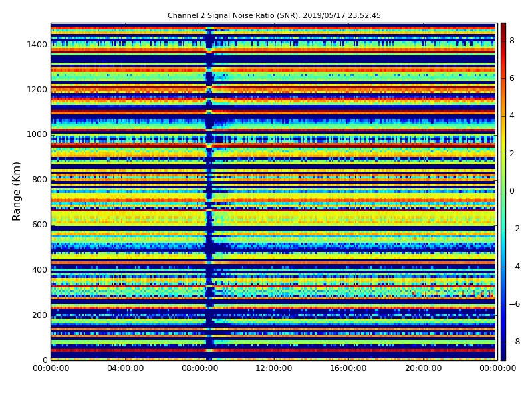Click the 1000 range tick label
This screenshot has height=399, width=532.
coord(37,134)
